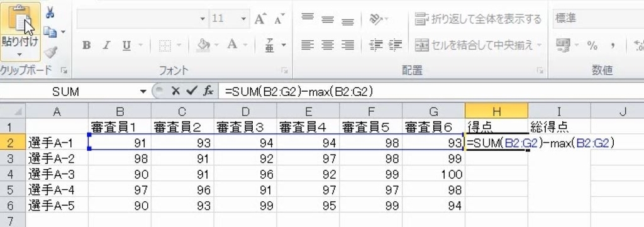
Task: Select column H header
Action: click(x=497, y=111)
